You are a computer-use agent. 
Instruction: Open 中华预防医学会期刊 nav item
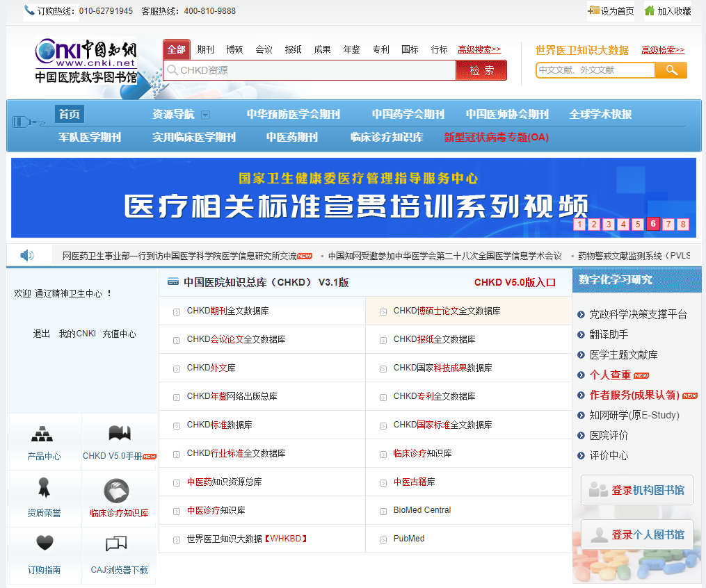(x=293, y=114)
